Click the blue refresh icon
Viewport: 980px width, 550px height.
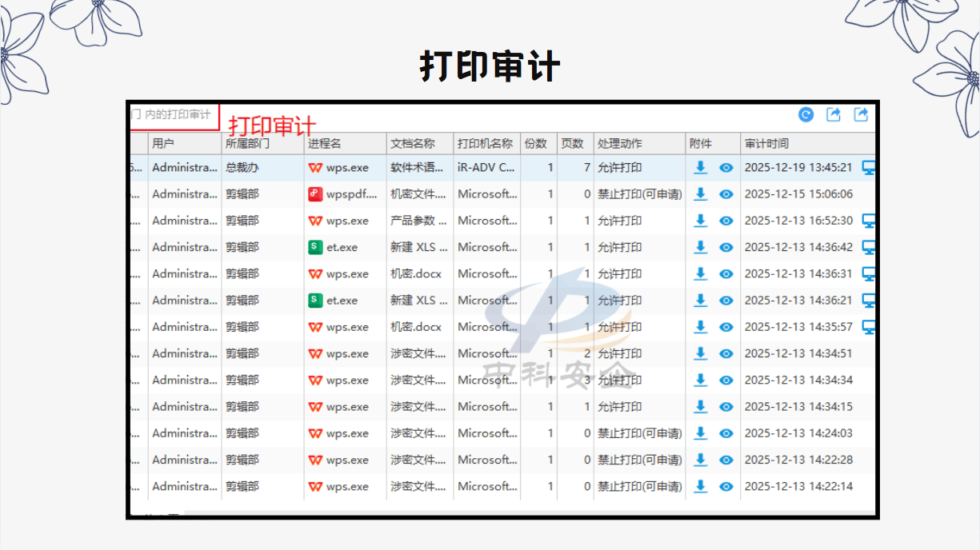(x=806, y=115)
